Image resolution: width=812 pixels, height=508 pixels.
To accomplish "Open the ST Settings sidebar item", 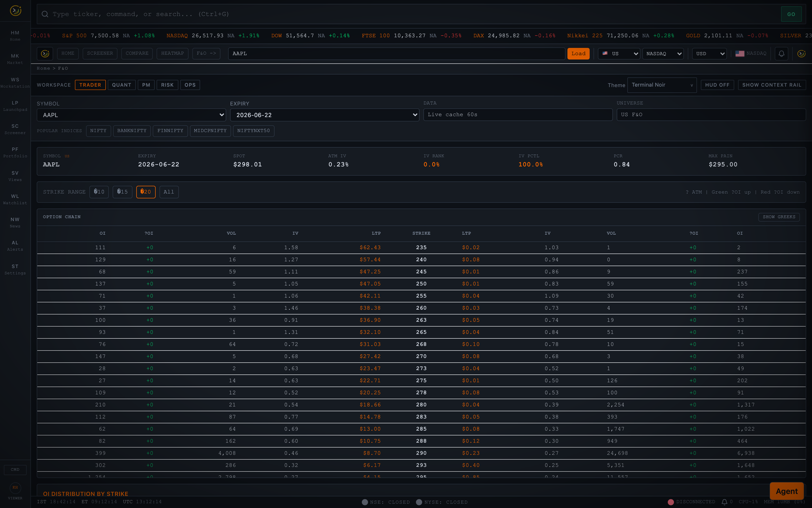I will click(x=15, y=269).
